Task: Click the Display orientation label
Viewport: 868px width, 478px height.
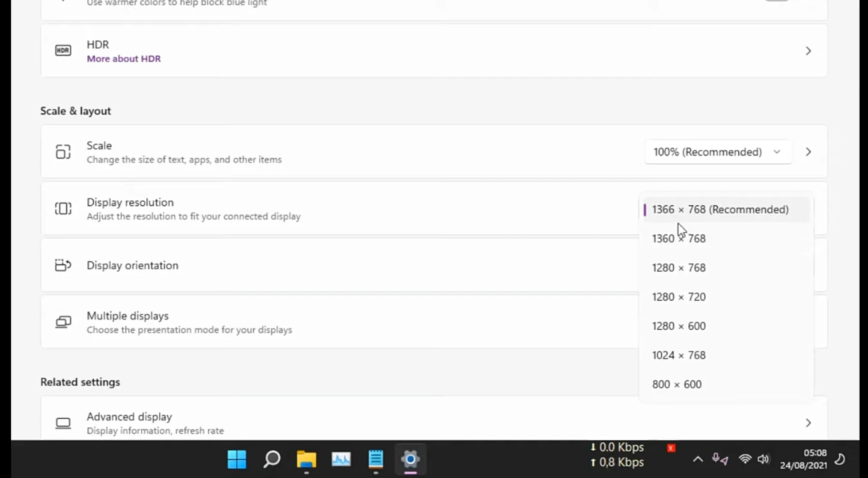Action: [x=132, y=265]
